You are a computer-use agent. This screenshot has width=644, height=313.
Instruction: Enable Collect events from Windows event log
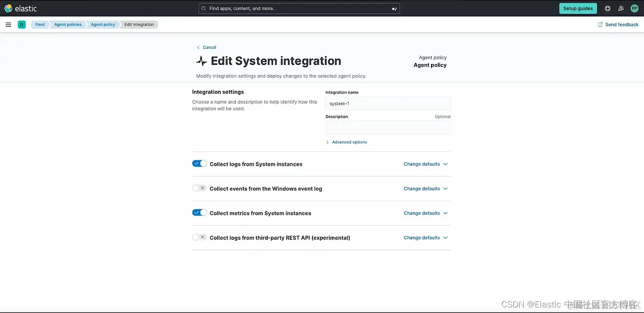(x=199, y=188)
